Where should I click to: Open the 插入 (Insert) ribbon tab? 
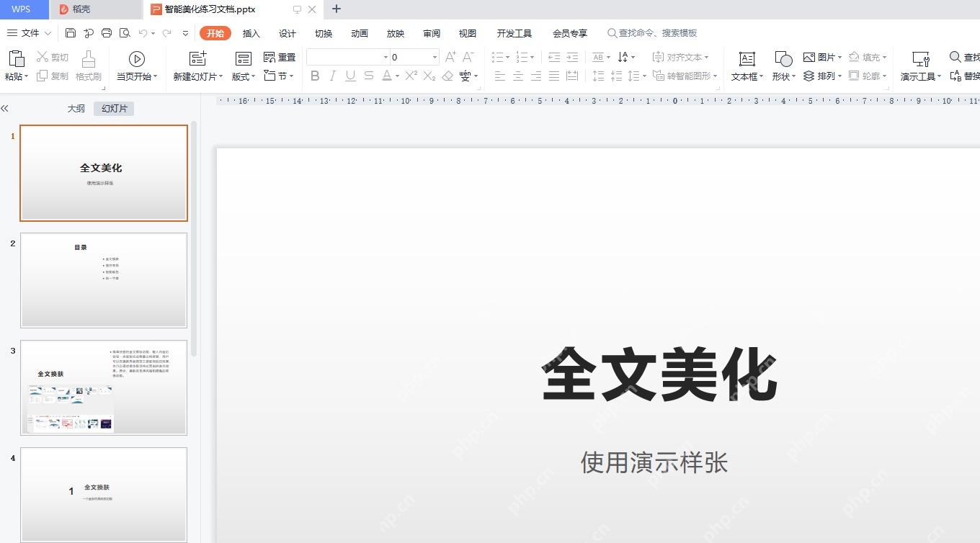click(251, 33)
